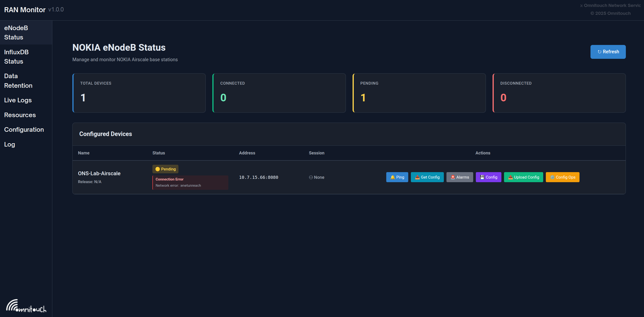
Task: Click the Pending count card
Action: coord(419,93)
